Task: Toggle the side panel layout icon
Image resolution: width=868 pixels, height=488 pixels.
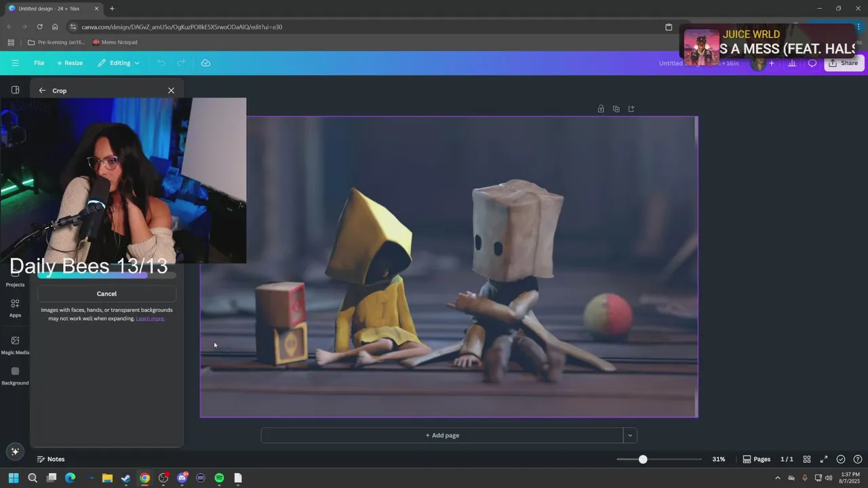Action: (15, 89)
